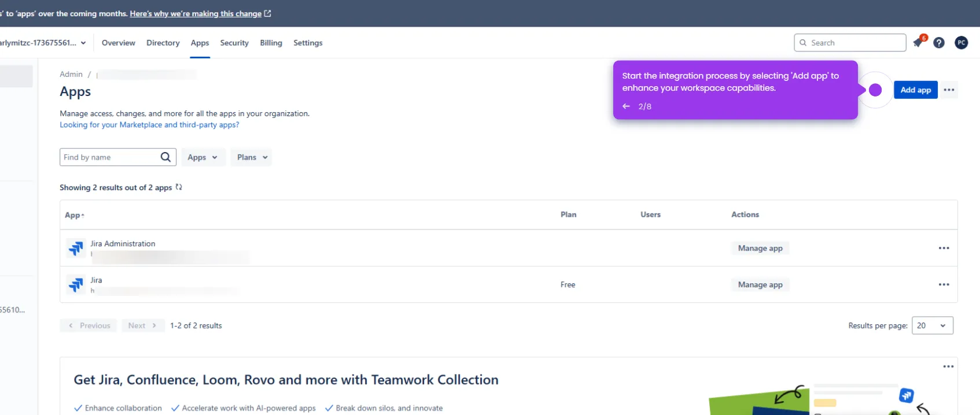Open more actions for Jira row
The width and height of the screenshot is (980, 415).
tap(944, 284)
